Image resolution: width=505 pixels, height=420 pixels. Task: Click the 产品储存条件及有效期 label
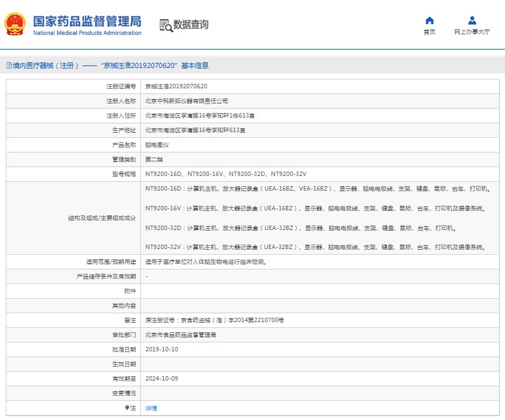[106, 276]
